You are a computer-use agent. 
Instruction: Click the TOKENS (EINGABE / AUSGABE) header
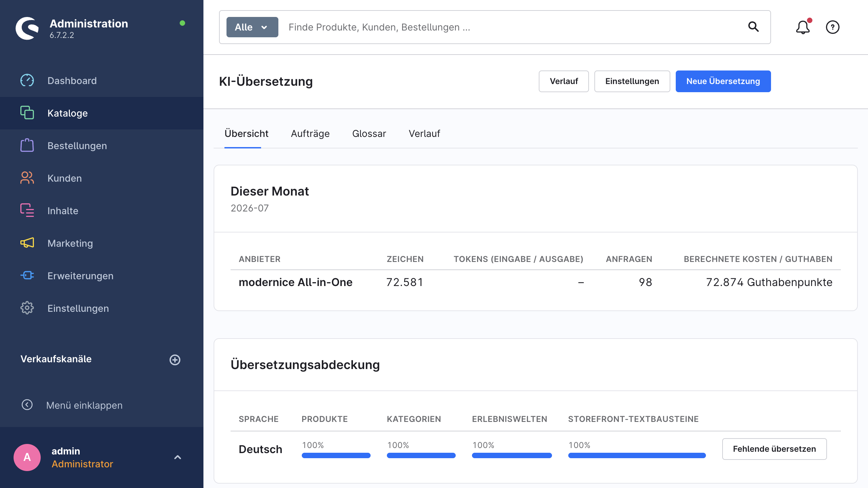[x=518, y=259]
